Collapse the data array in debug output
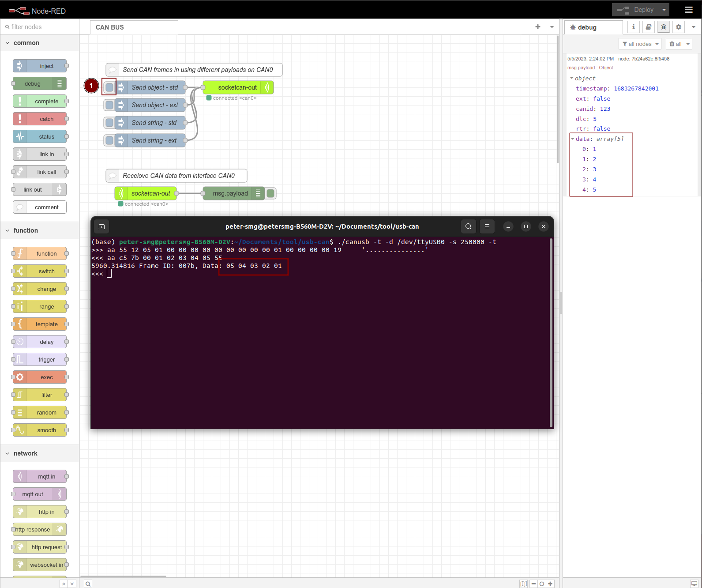The width and height of the screenshot is (702, 588). coord(573,139)
